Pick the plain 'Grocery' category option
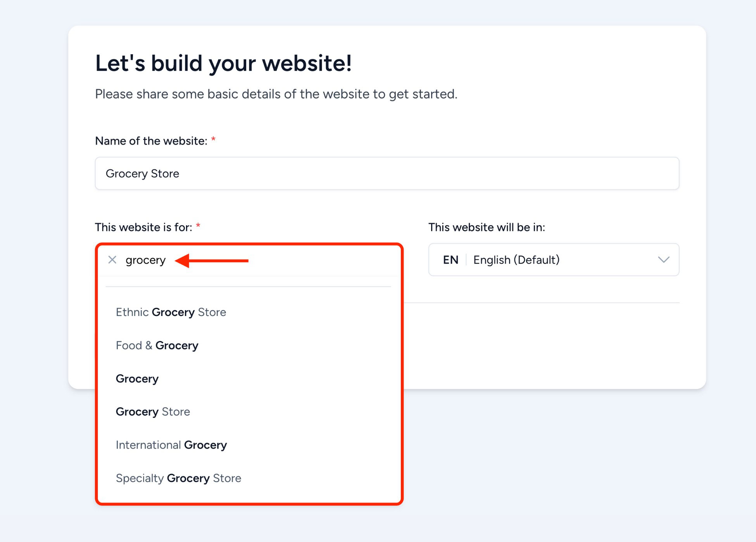Viewport: 756px width, 542px height. click(137, 379)
